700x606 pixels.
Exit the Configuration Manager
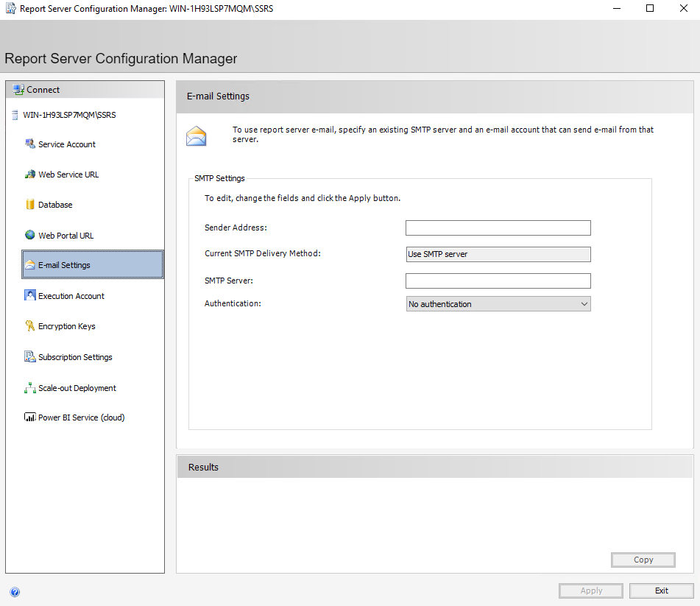[x=661, y=591]
